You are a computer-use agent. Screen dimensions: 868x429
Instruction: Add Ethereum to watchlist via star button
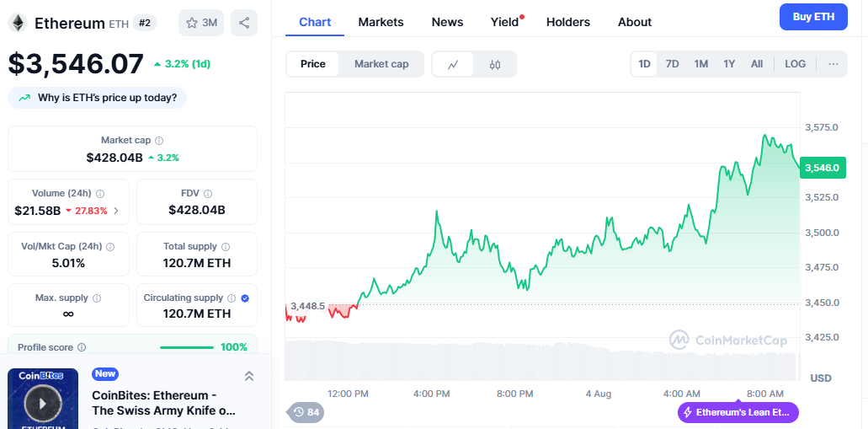201,23
